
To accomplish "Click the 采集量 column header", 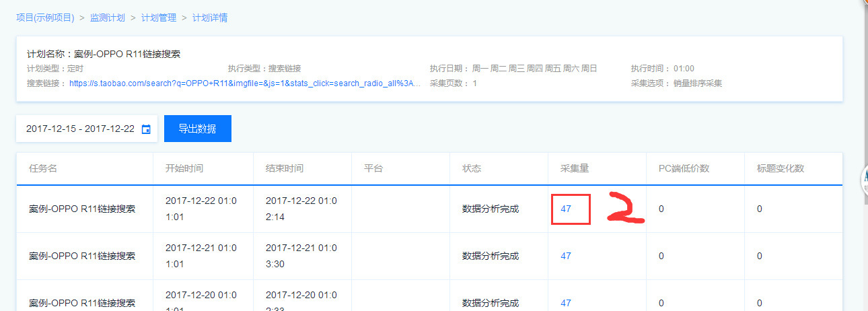I will coord(575,168).
